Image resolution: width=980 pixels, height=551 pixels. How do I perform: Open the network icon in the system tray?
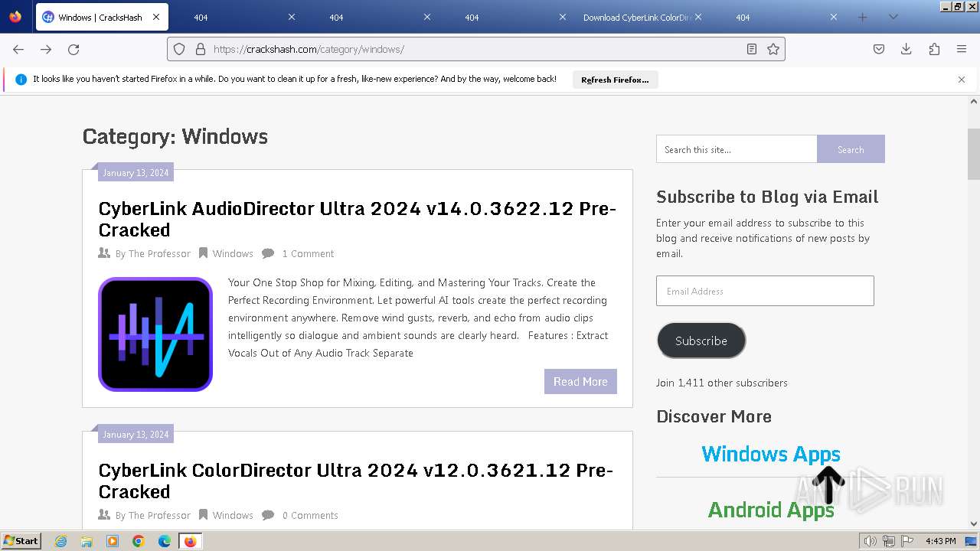click(x=889, y=541)
